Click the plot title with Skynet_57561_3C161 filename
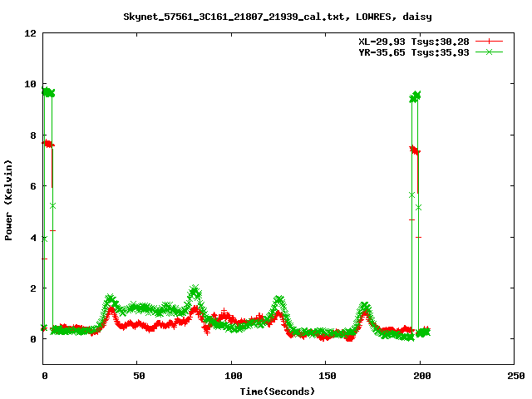532x399 pixels. pos(277,17)
